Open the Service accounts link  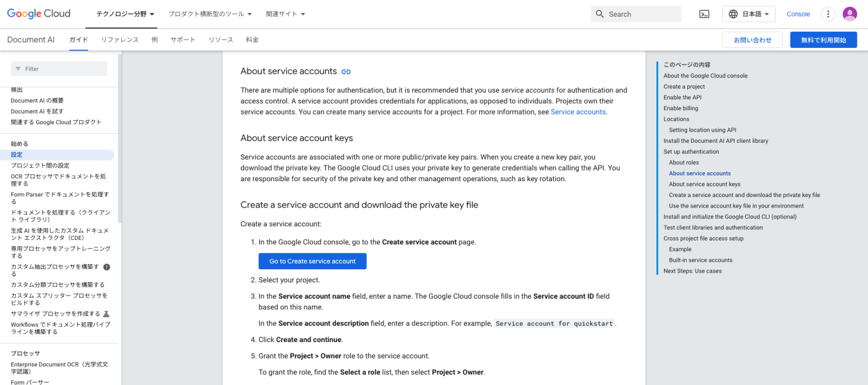click(x=578, y=112)
